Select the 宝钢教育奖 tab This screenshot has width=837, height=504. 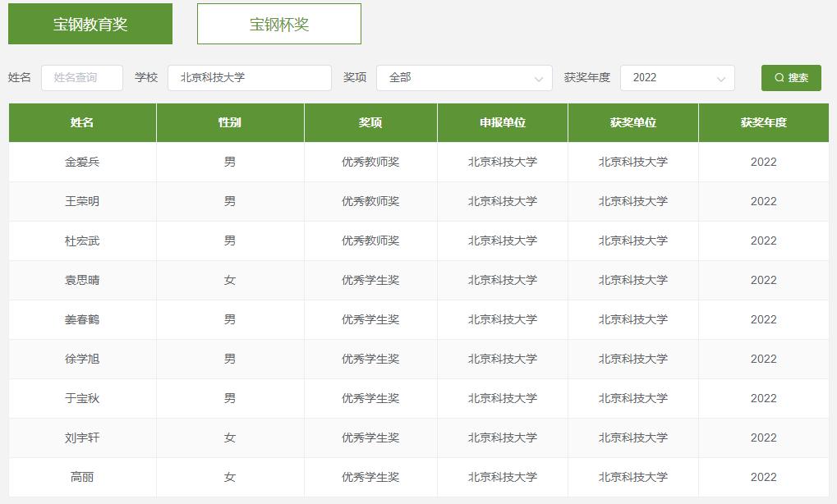point(89,24)
